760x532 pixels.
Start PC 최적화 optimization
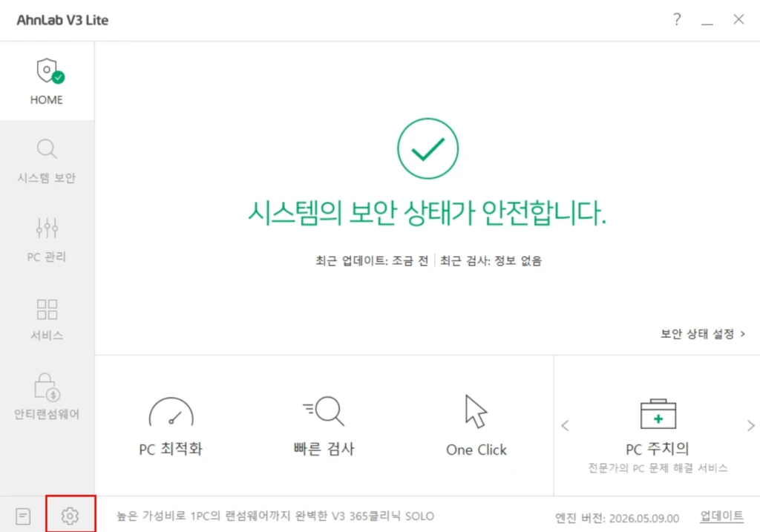[171, 426]
